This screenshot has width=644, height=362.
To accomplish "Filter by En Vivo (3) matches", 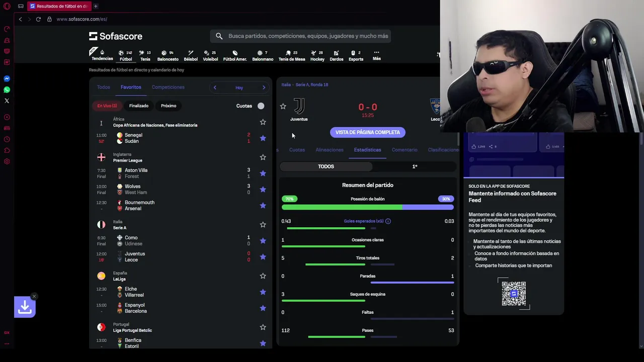I will 107,106.
